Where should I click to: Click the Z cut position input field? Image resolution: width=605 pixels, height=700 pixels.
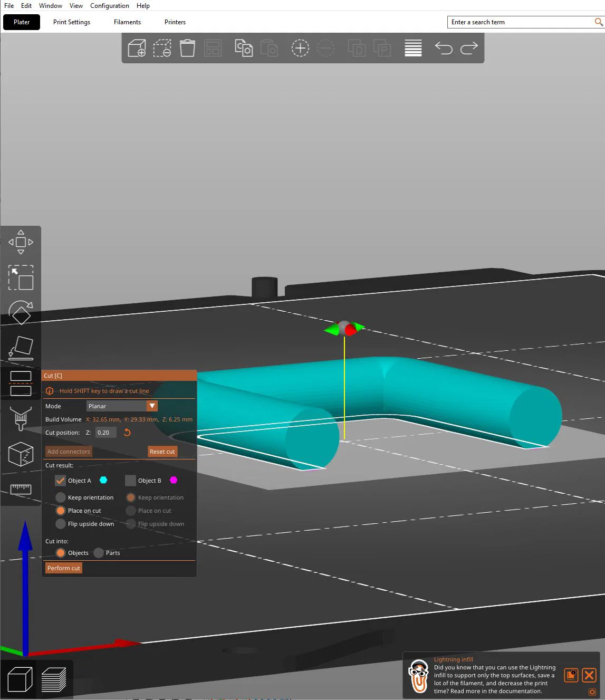click(x=106, y=433)
